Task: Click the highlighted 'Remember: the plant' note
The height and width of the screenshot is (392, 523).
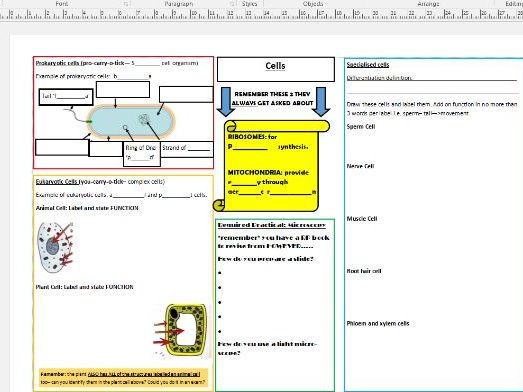Action: tap(123, 378)
